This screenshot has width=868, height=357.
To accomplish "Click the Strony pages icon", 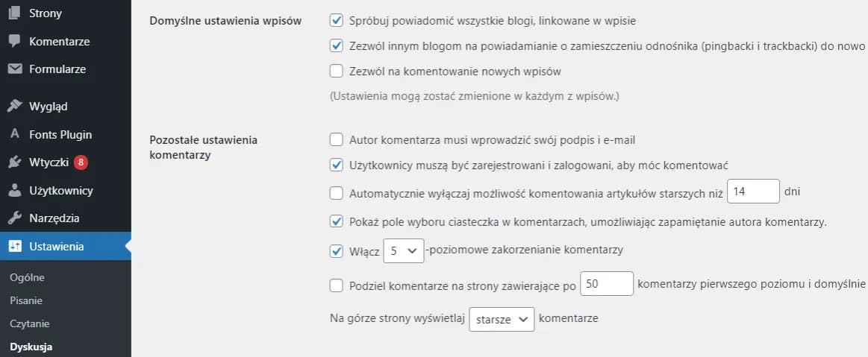I will click(14, 13).
